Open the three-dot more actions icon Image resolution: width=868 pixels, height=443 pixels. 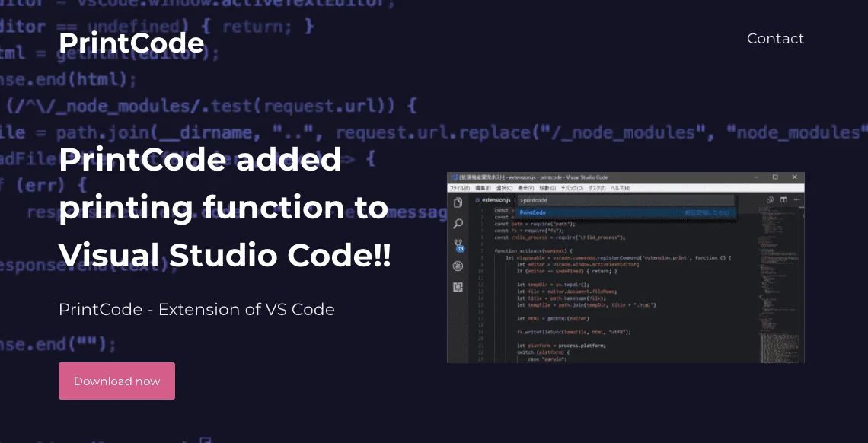tap(796, 199)
